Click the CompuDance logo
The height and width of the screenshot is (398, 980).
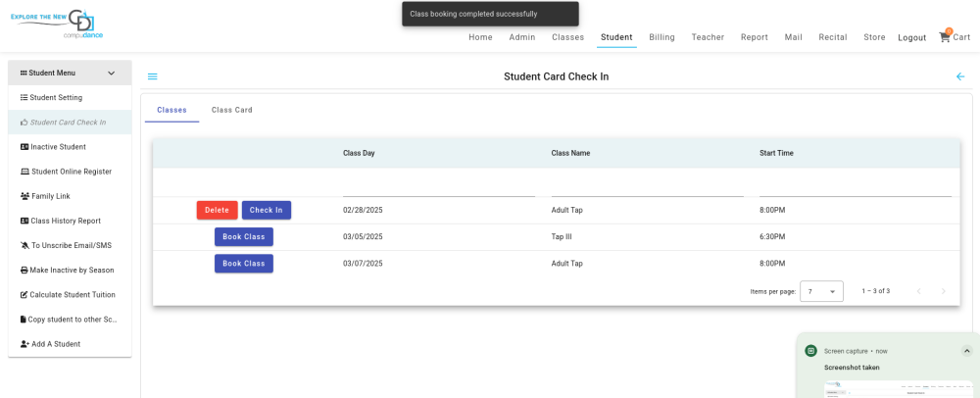(57, 25)
